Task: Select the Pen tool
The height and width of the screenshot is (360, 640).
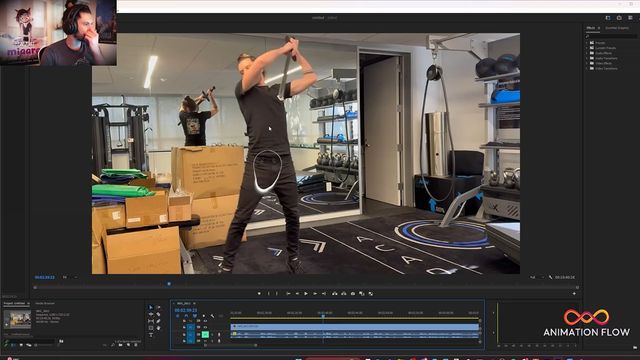Action: pyautogui.click(x=158, y=321)
